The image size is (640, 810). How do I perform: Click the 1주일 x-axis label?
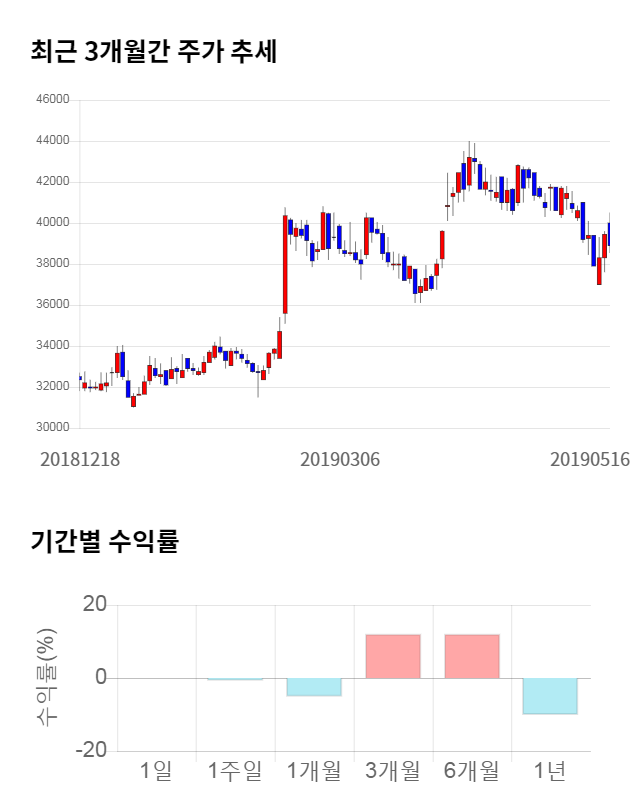click(x=235, y=770)
